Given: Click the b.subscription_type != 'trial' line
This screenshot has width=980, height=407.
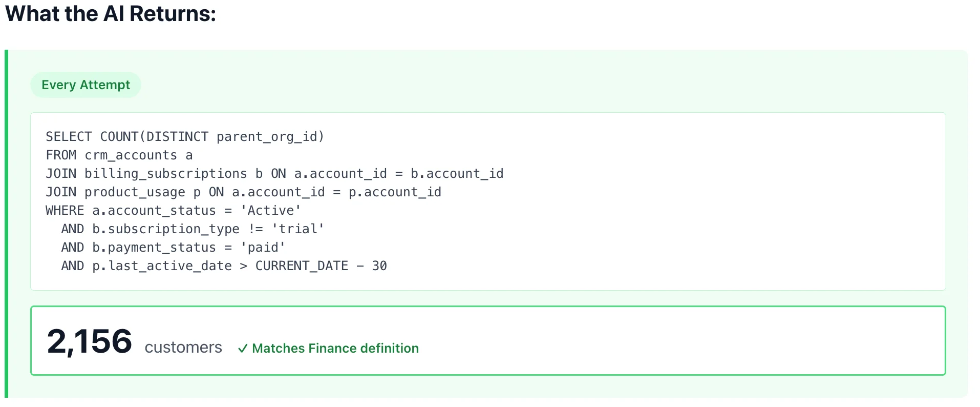Looking at the screenshot, I should (193, 229).
